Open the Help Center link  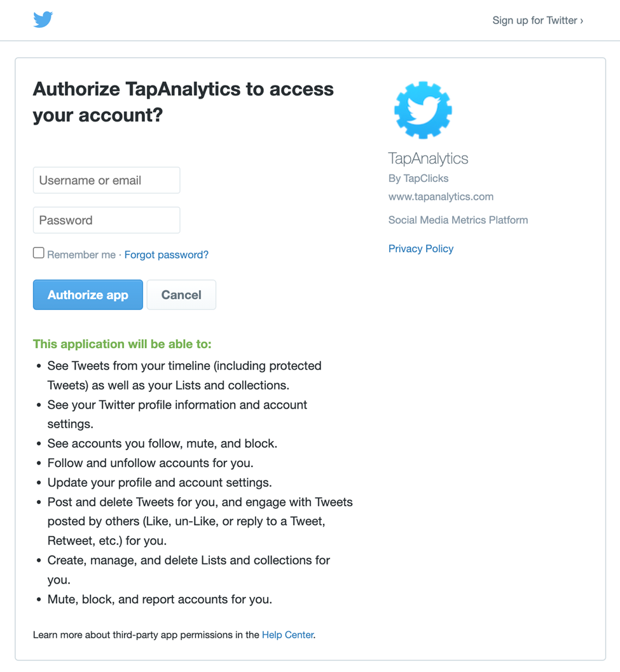[x=287, y=634]
